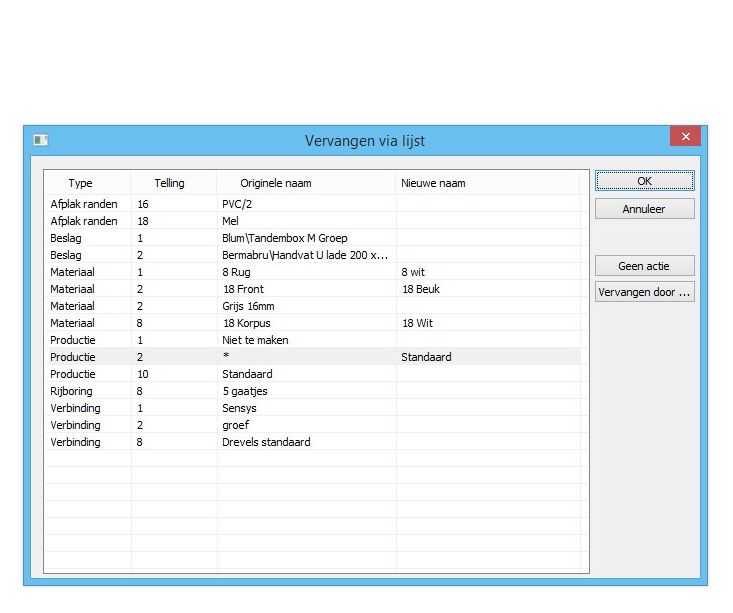The width and height of the screenshot is (733, 613).
Task: Close the Vervangen via lijst dialog
Action: coord(685,137)
